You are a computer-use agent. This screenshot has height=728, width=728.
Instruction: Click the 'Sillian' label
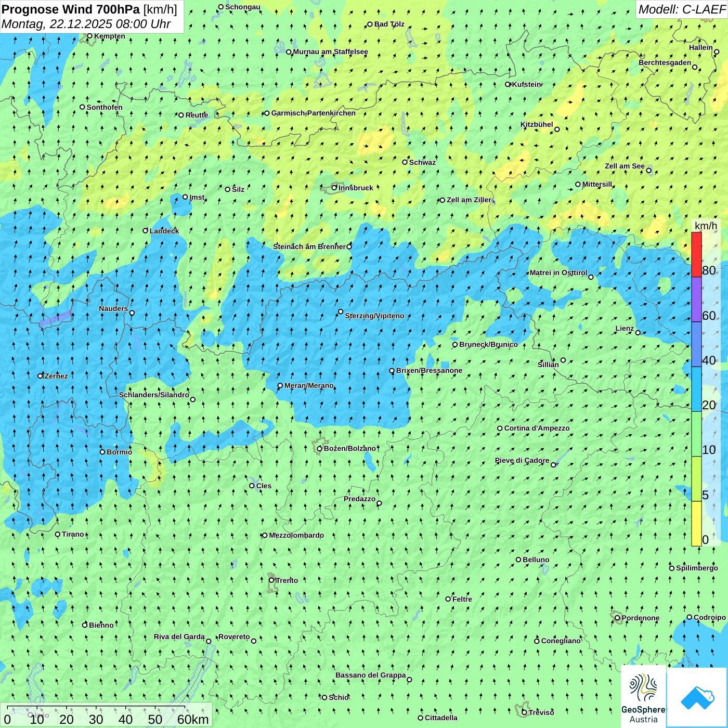(548, 365)
